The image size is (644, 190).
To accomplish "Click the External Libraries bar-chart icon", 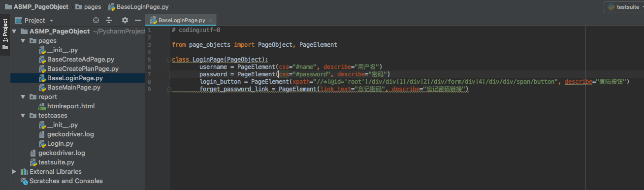I will pos(24,172).
